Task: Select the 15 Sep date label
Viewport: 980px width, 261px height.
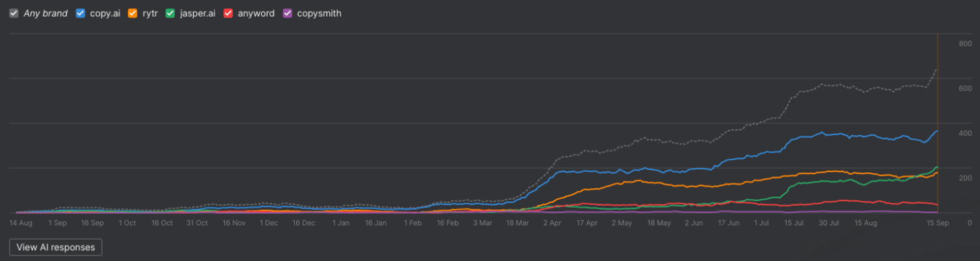Action: pyautogui.click(x=938, y=223)
